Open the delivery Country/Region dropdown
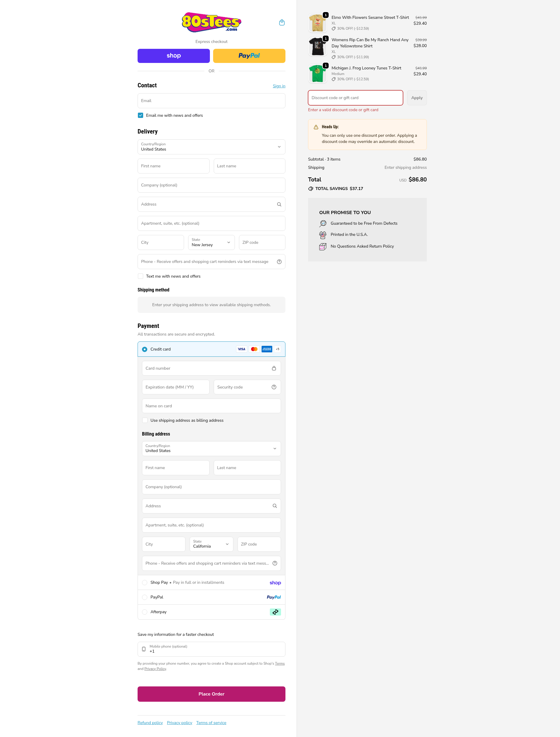560x737 pixels. tap(211, 147)
